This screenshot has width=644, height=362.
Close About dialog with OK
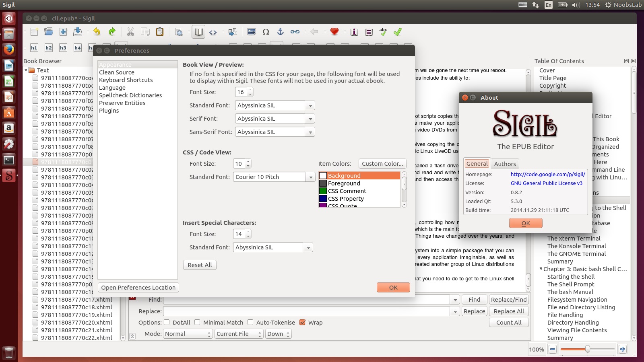[x=526, y=223]
